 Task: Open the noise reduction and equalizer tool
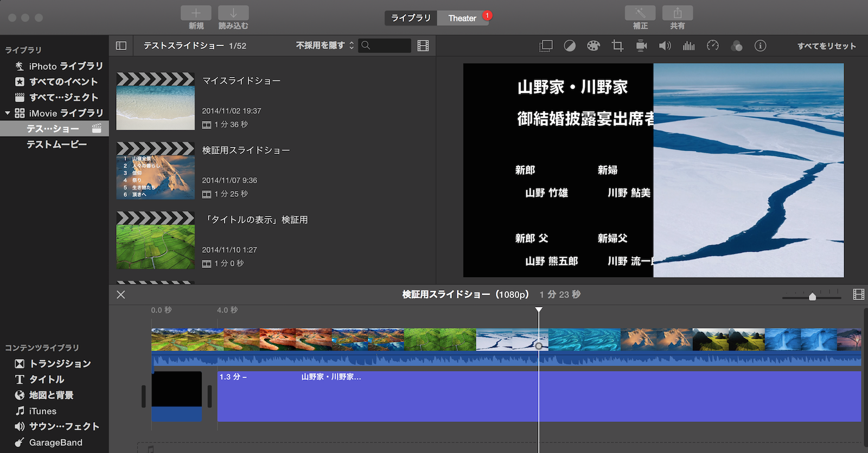pyautogui.click(x=689, y=46)
